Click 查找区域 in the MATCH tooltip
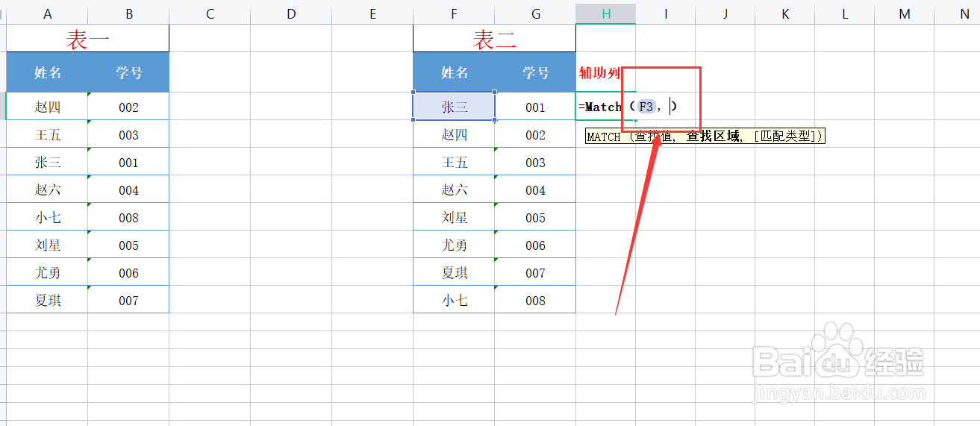This screenshot has width=980, height=426. (x=713, y=137)
